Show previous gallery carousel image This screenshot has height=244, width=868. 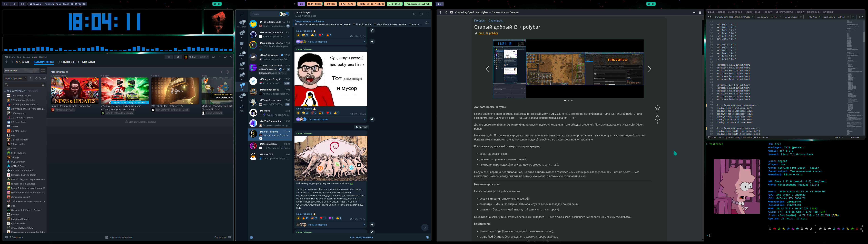[x=488, y=69]
